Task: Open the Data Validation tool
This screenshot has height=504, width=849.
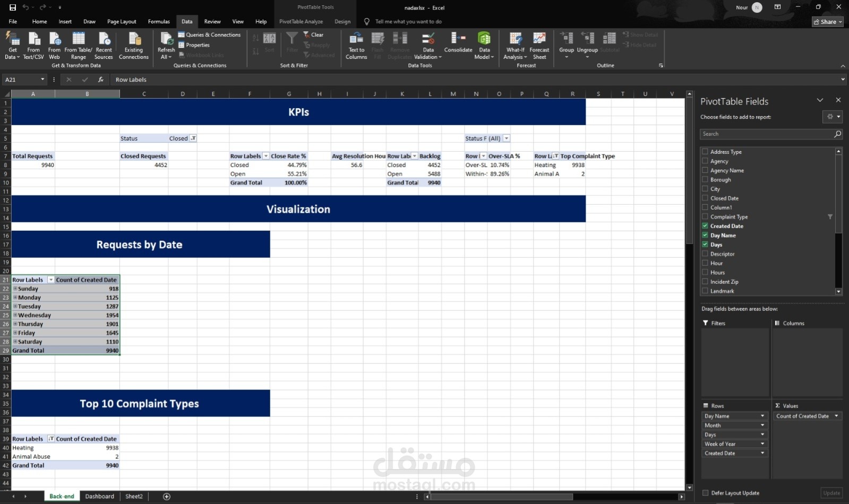Action: [x=428, y=46]
